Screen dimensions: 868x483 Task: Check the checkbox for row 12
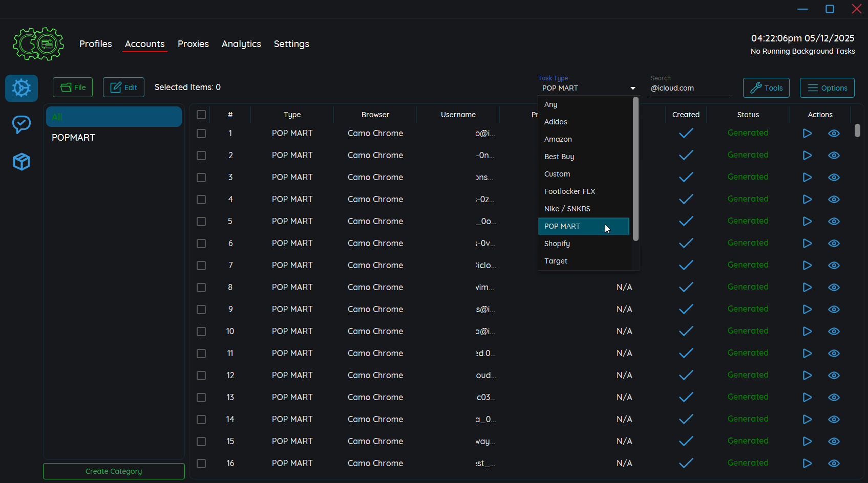point(201,376)
